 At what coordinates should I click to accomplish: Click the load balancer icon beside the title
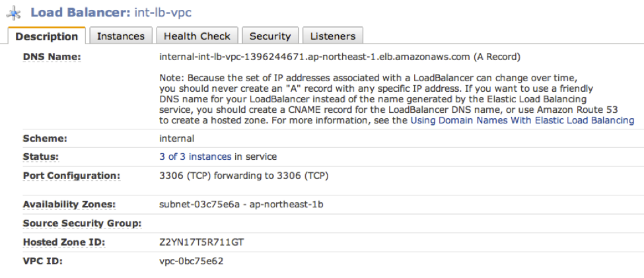[14, 13]
